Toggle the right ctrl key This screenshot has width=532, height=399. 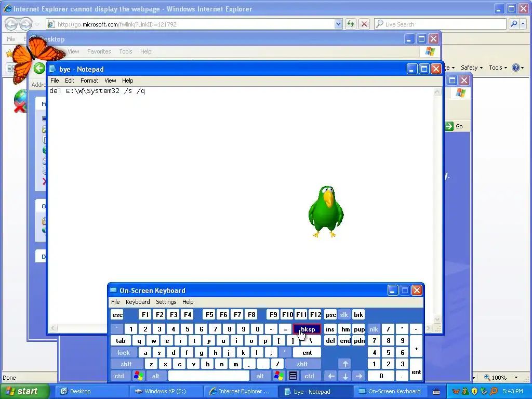tap(309, 376)
